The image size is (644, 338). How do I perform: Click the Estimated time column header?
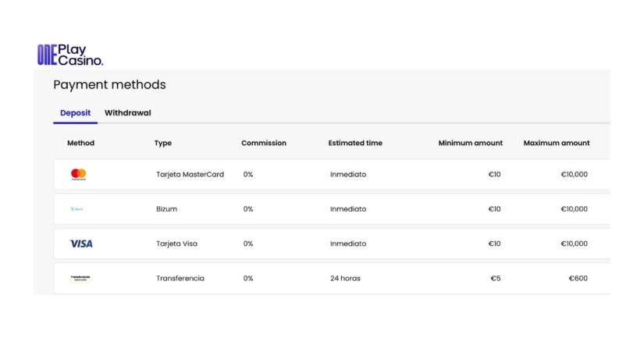[355, 144]
